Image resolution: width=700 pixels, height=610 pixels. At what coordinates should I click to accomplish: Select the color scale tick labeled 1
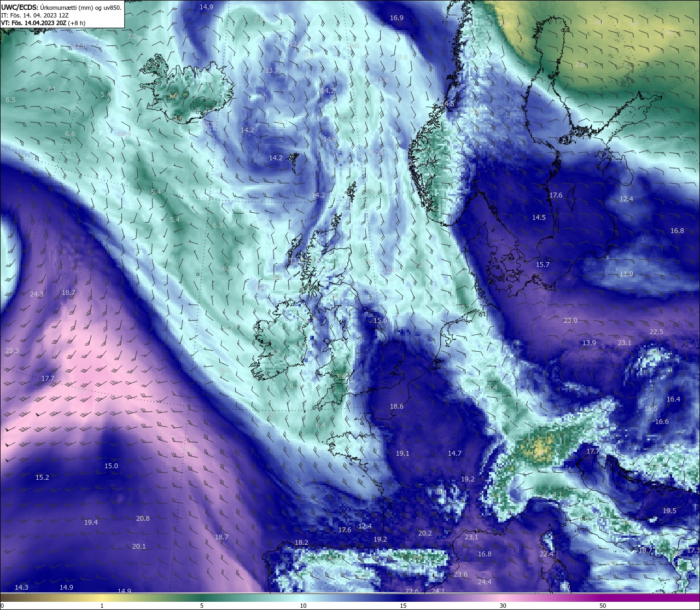[x=102, y=606]
